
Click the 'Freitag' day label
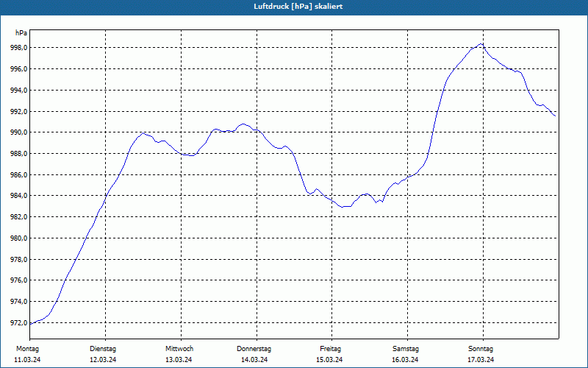click(330, 349)
